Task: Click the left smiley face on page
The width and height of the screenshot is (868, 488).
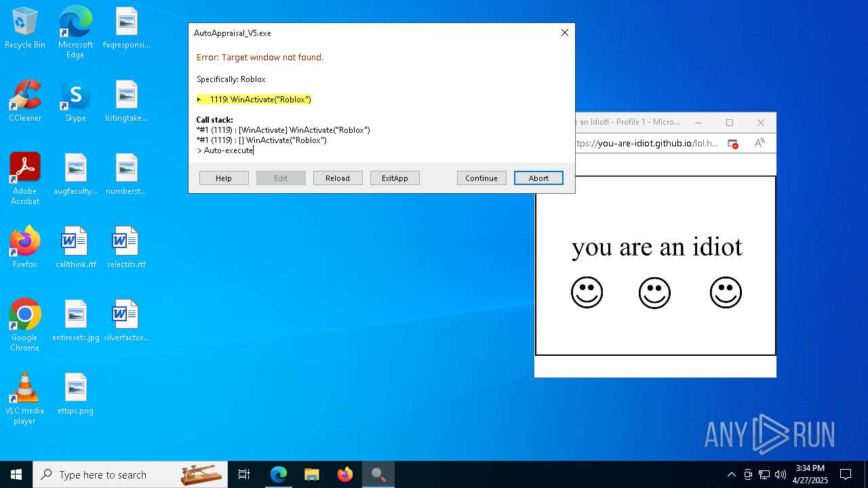Action: click(587, 292)
